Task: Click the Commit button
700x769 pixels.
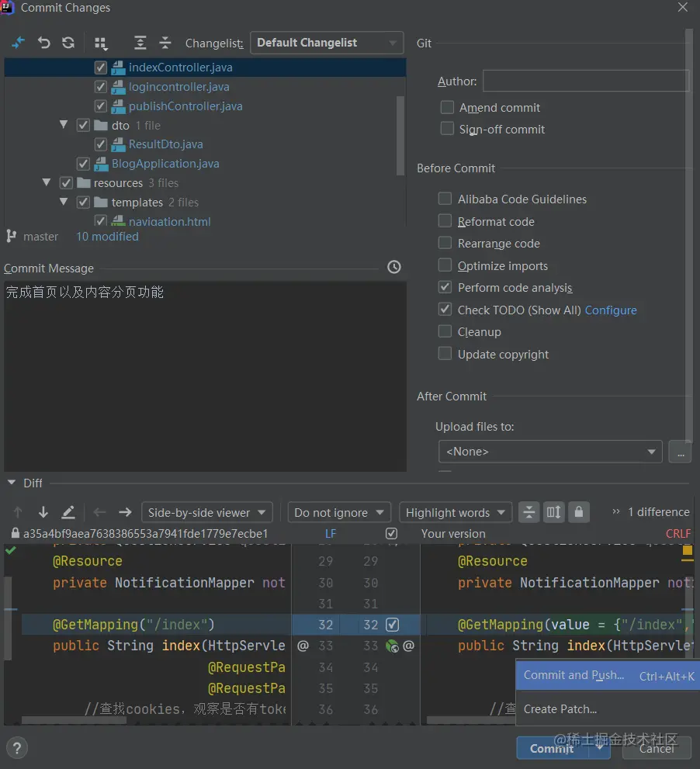Action: [554, 748]
